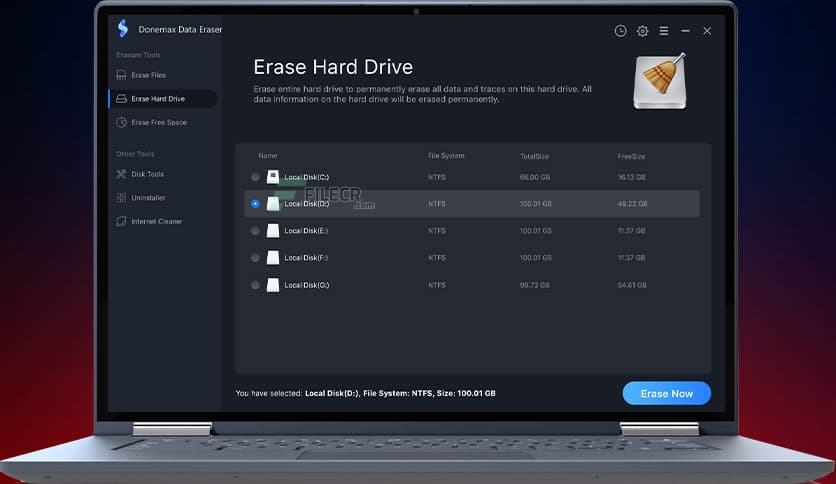
Task: Click the Uninstaller sidebar icon
Action: click(x=122, y=198)
